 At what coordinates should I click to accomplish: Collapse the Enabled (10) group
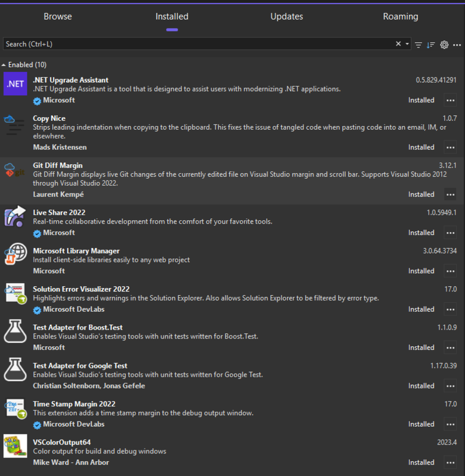(4, 65)
